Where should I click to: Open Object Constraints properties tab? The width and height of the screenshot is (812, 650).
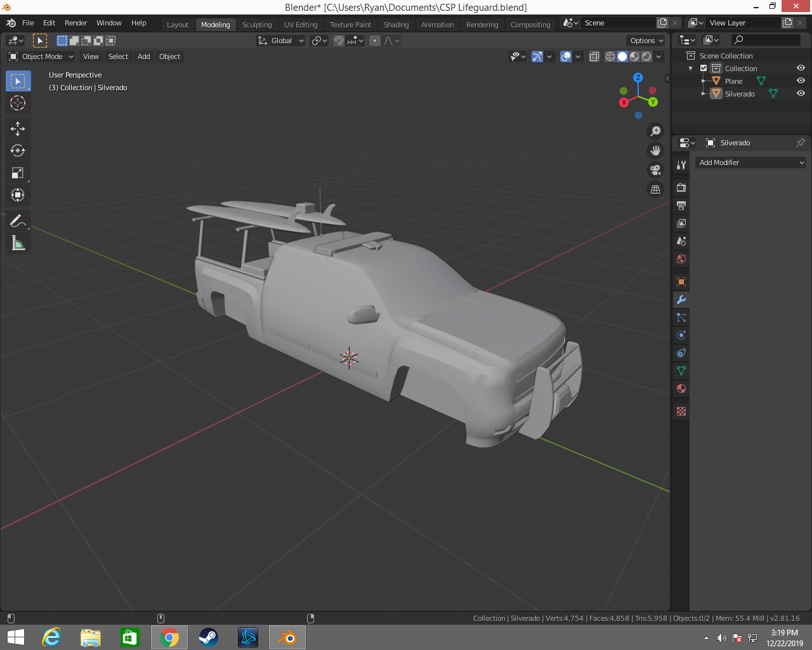681,353
